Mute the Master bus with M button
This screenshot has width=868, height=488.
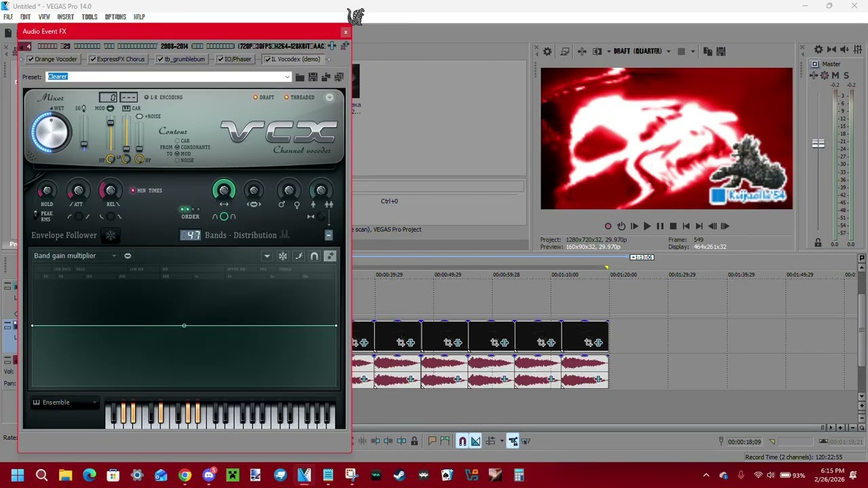coord(835,75)
